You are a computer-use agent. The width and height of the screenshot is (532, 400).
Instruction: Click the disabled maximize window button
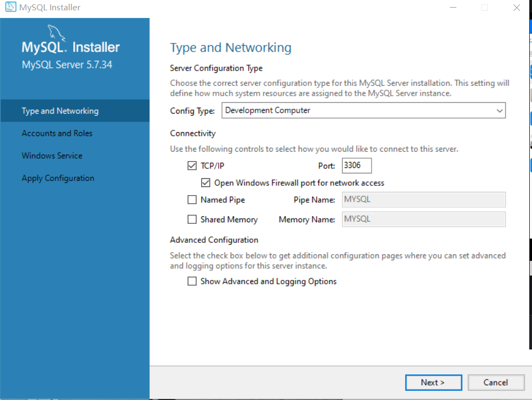click(485, 8)
